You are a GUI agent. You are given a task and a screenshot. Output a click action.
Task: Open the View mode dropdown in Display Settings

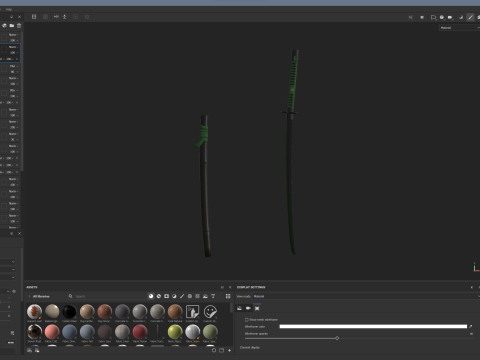366,296
